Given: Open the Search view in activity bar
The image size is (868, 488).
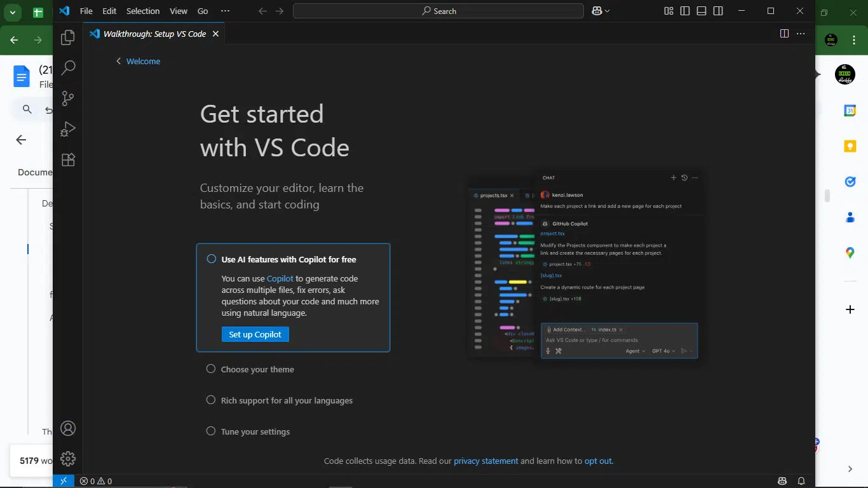Looking at the screenshot, I should (68, 68).
